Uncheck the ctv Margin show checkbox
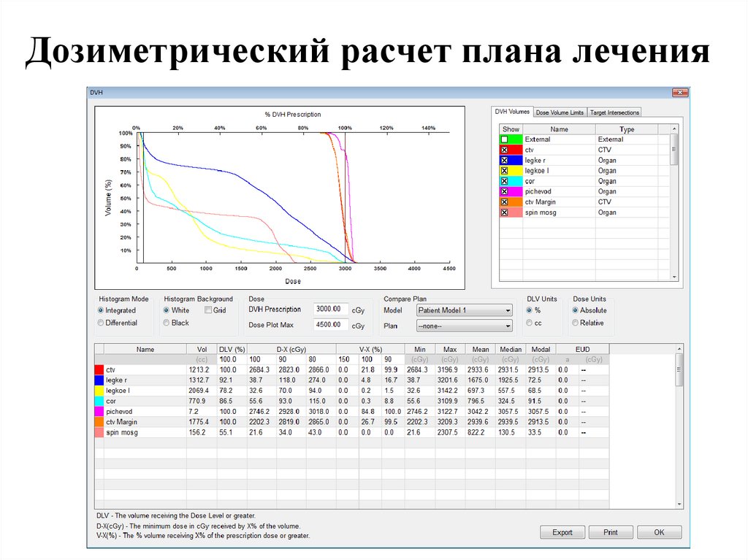Image resolution: width=748 pixels, height=560 pixels. [x=504, y=202]
